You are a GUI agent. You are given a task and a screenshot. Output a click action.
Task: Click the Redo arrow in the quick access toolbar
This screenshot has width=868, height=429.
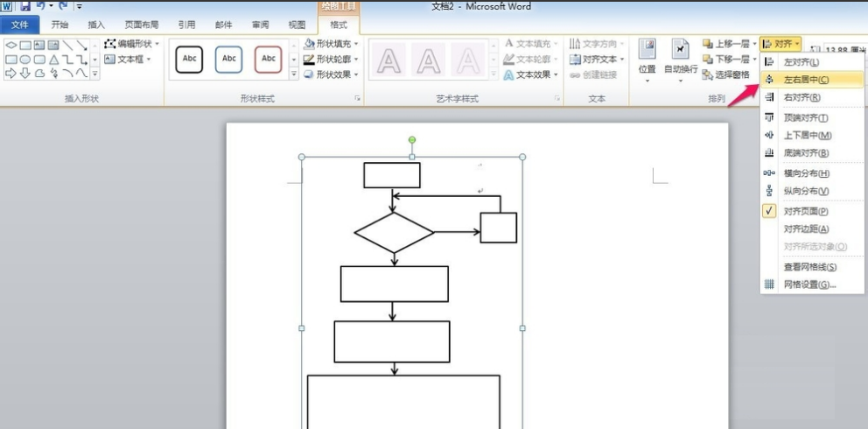click(63, 6)
